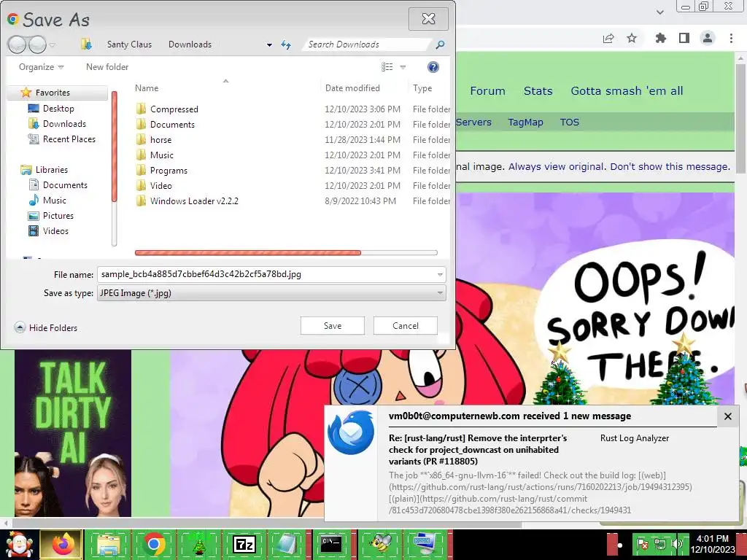Viewport: 747px width, 560px height.
Task: Open the 7-Zip taskbar icon
Action: 244,544
